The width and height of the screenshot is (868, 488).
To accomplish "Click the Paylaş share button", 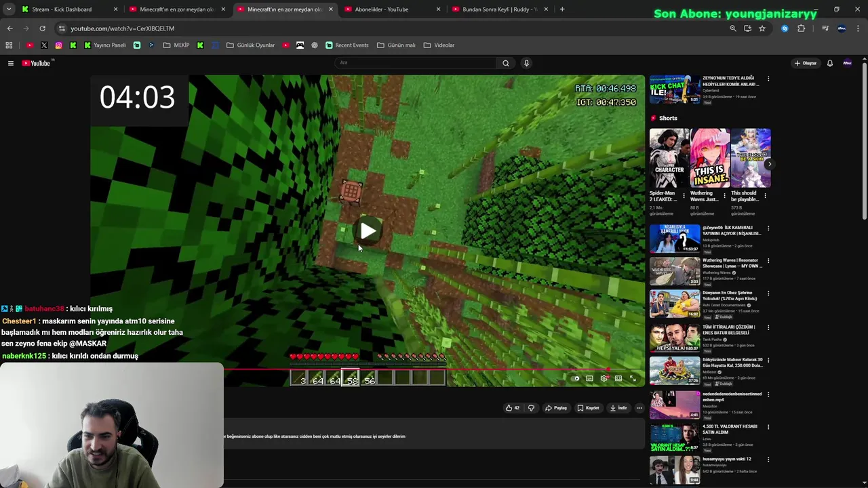I will click(x=556, y=408).
